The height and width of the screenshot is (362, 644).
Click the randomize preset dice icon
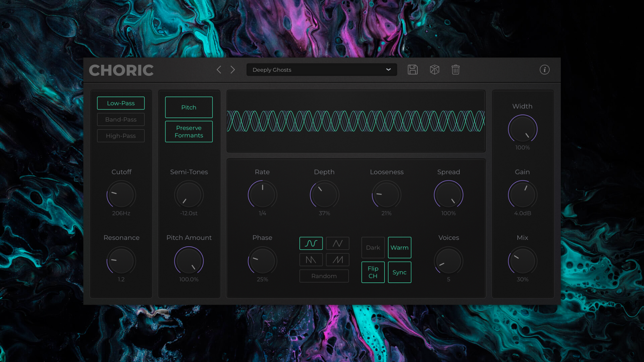(434, 70)
